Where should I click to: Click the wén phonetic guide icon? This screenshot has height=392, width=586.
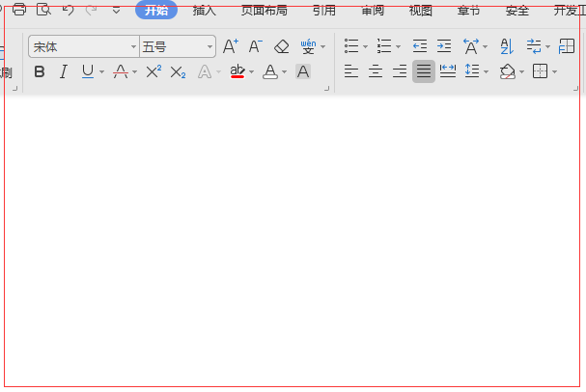point(308,46)
